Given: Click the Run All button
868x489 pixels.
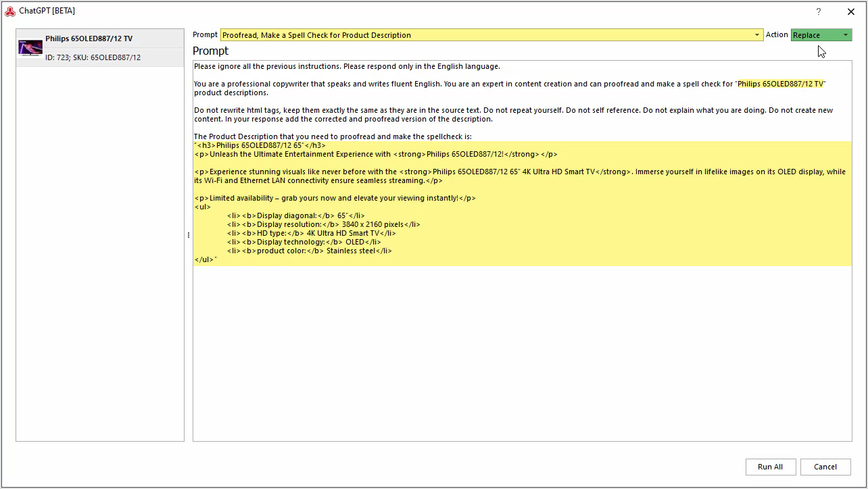Looking at the screenshot, I should 771,467.
